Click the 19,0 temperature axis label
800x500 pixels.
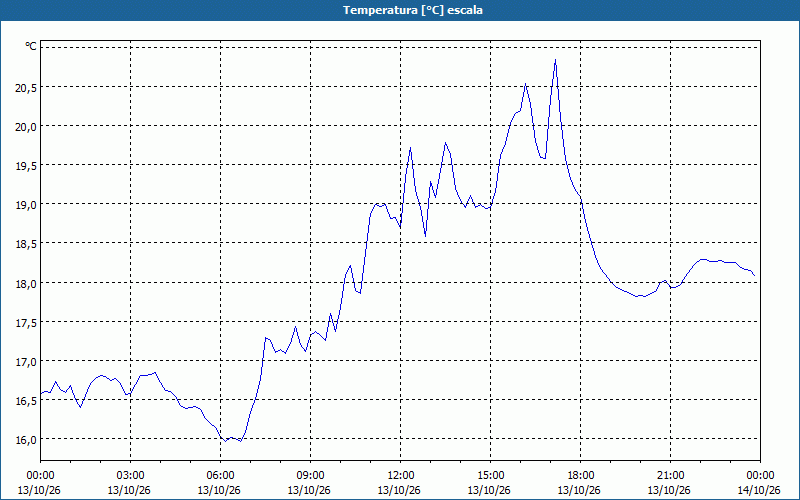(x=26, y=205)
